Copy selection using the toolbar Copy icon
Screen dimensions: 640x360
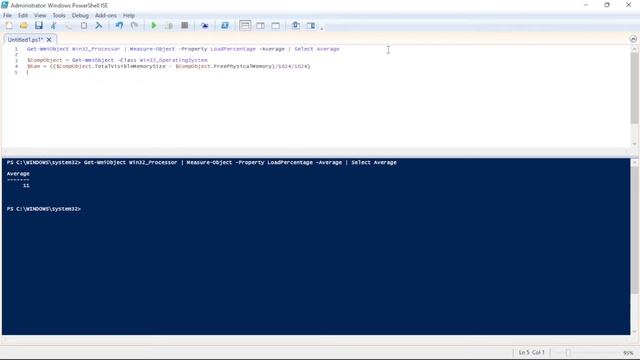coord(69,25)
